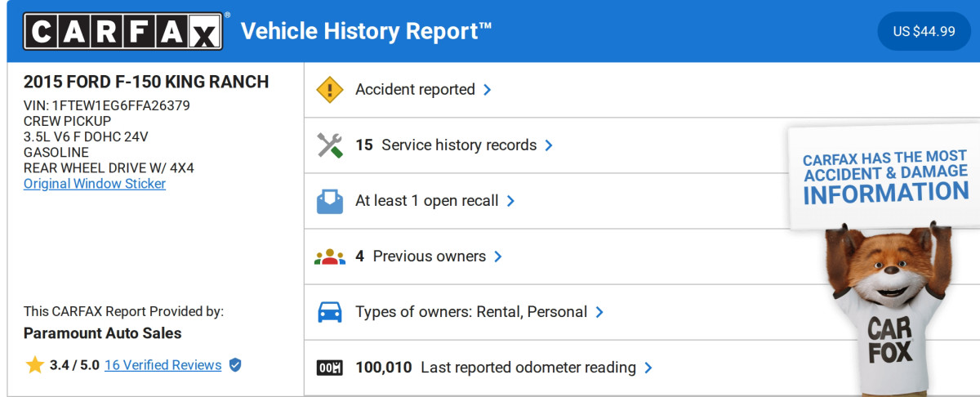This screenshot has height=397, width=980.
Task: Click the gold star rating icon
Action: (34, 365)
